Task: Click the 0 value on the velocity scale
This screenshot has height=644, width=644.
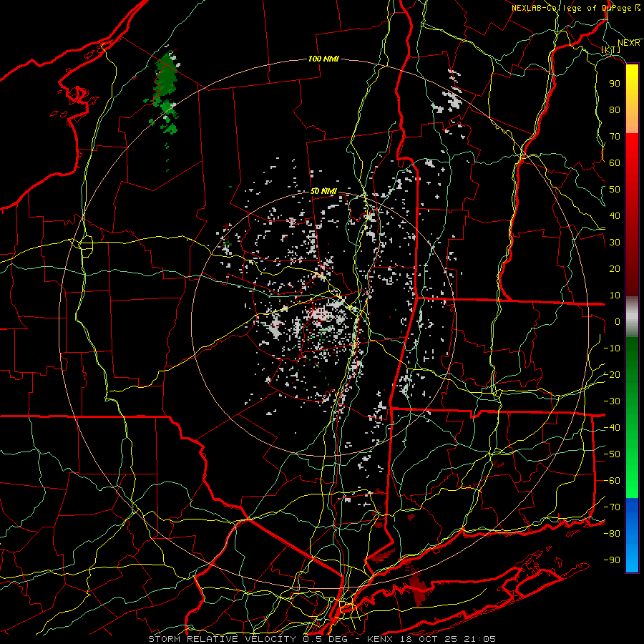Action: coord(618,322)
